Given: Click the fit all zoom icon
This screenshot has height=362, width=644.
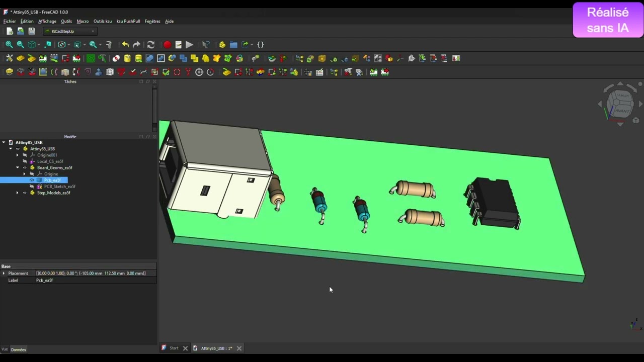Looking at the screenshot, I should [9, 45].
